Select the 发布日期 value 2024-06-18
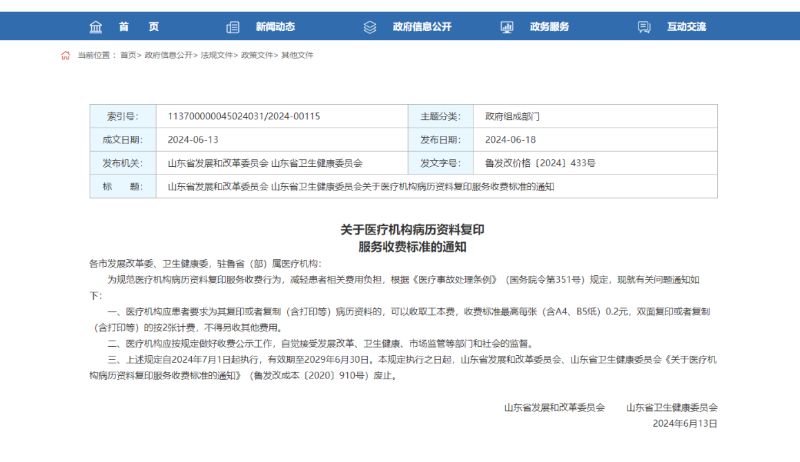 pyautogui.click(x=510, y=140)
